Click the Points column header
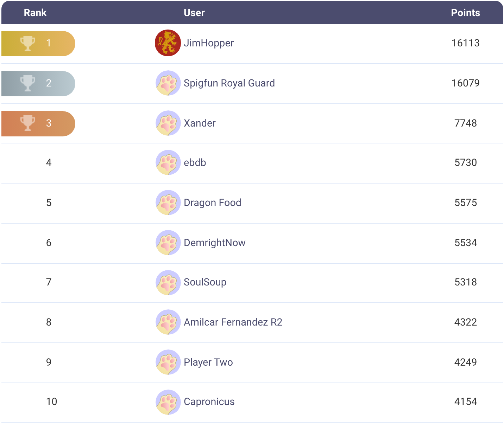Screen dimensions: 504x424 pos(465,13)
